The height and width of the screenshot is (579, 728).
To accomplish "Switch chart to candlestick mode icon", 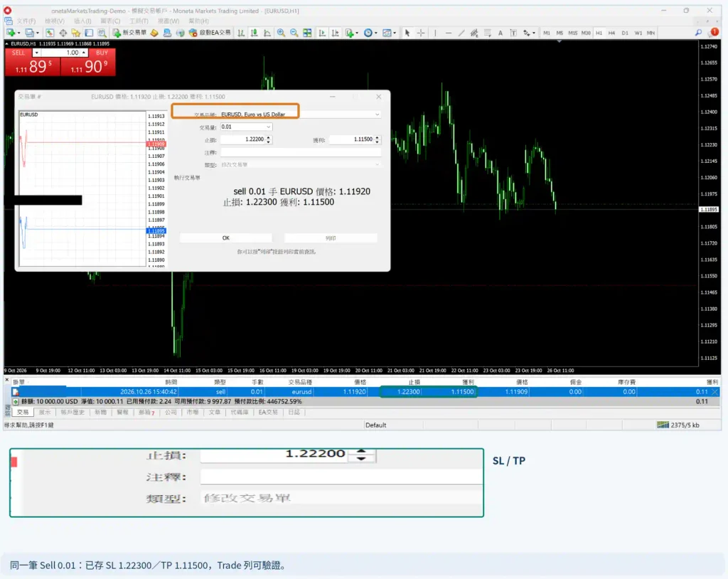I will pyautogui.click(x=254, y=33).
